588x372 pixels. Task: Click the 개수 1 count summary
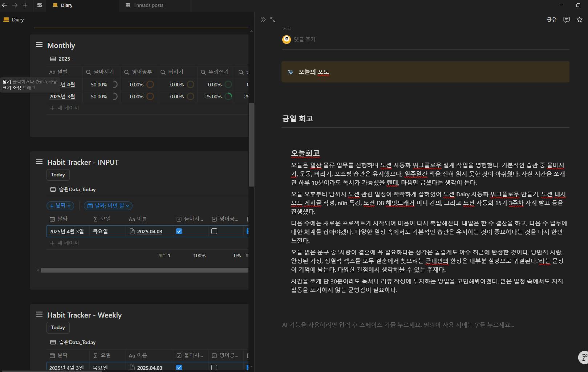pyautogui.click(x=164, y=256)
